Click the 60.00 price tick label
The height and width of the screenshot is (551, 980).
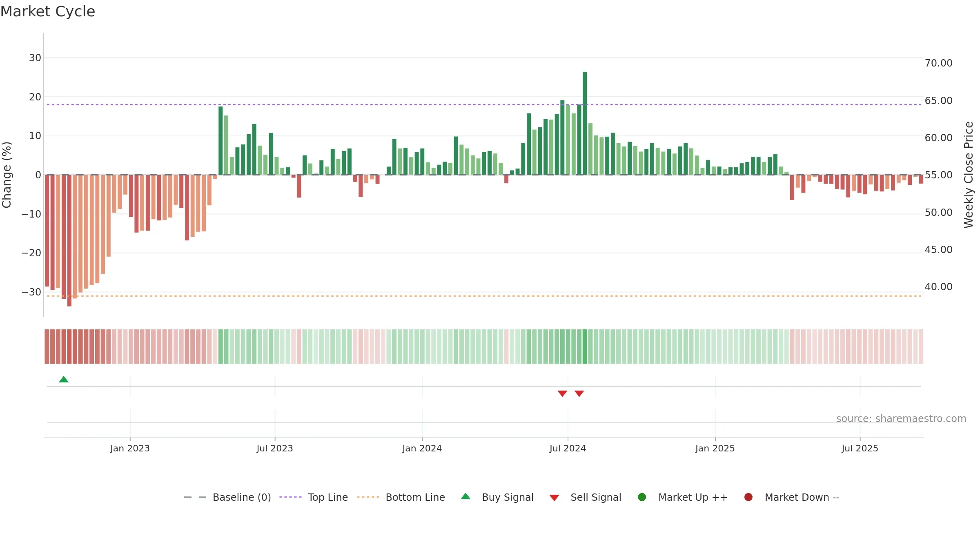[x=938, y=138]
